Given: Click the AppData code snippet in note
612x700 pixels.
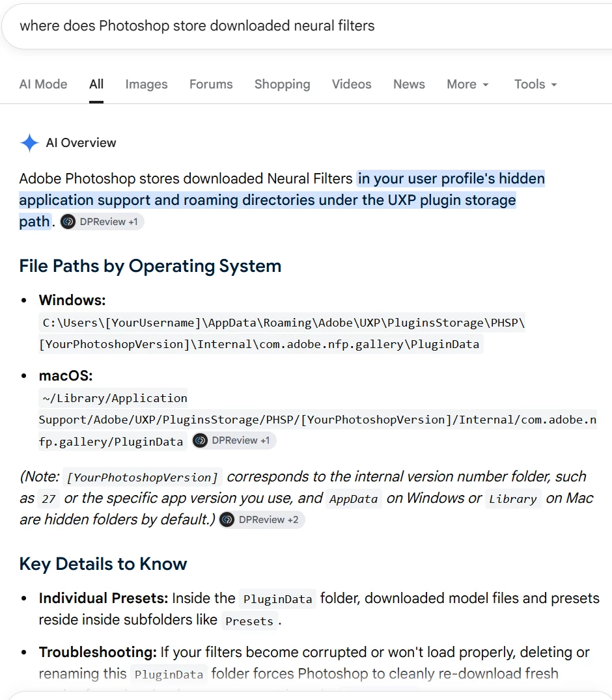Looking at the screenshot, I should point(354,499).
